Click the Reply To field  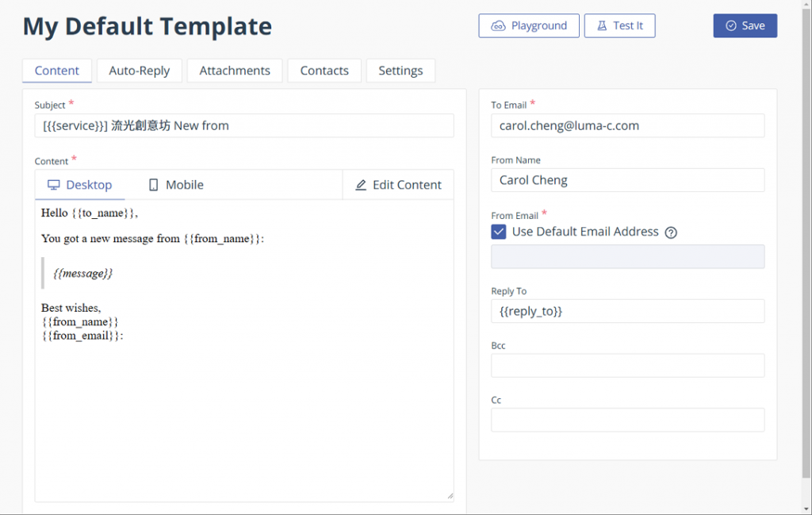pos(627,311)
